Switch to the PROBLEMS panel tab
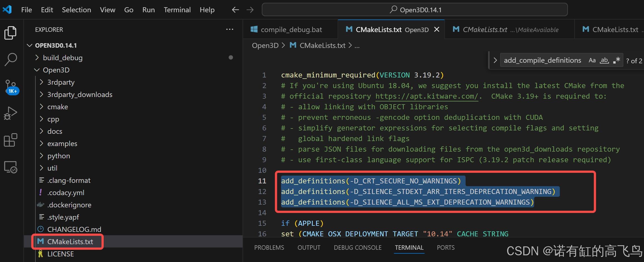 pyautogui.click(x=269, y=248)
